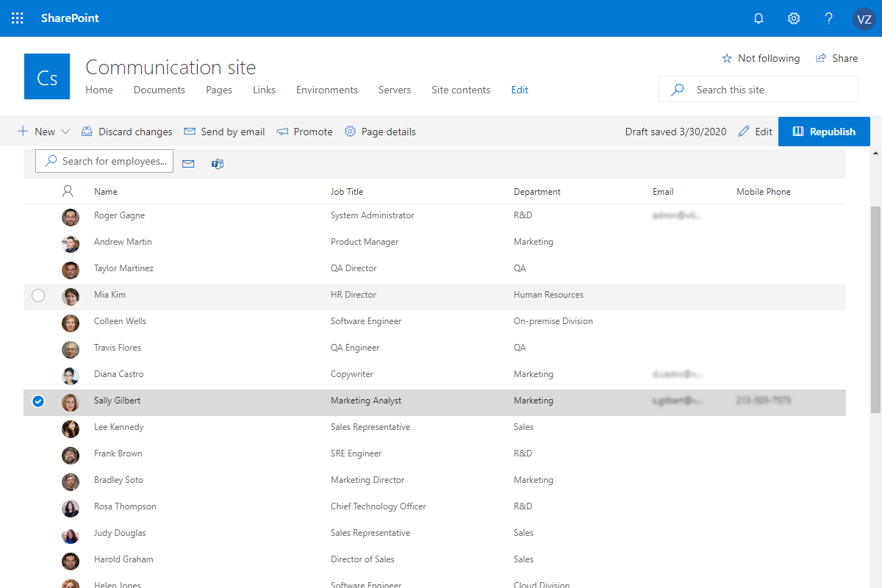Deselect Sally Gilbert's row checkbox
The image size is (882, 588).
38,401
